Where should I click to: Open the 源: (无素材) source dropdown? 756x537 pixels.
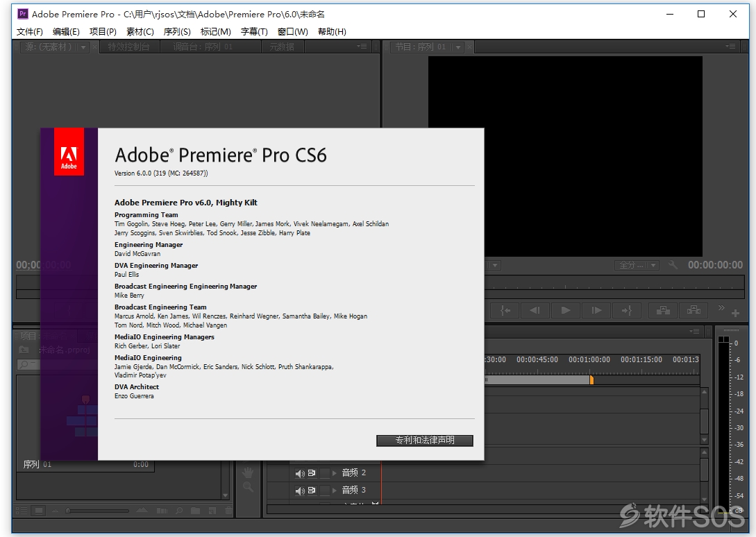pos(83,47)
